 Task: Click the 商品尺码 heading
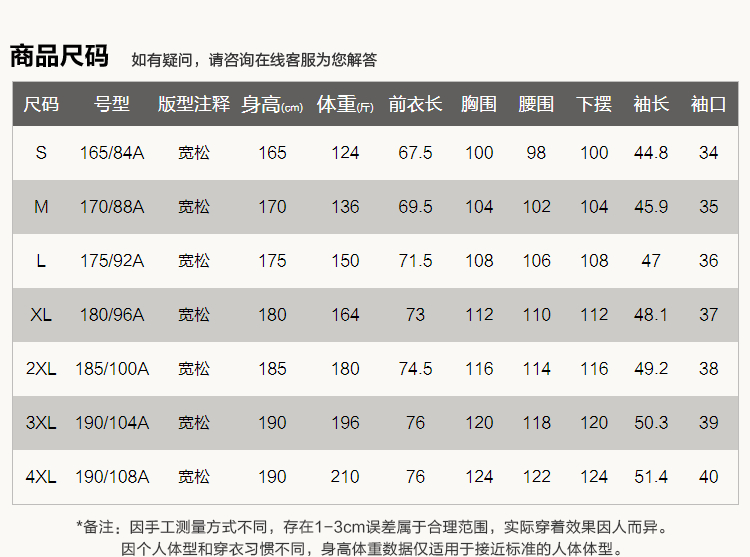coord(59,56)
